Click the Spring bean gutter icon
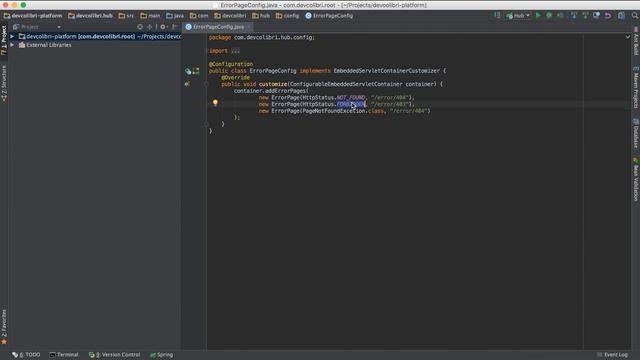The height and width of the screenshot is (360, 640). pyautogui.click(x=188, y=71)
